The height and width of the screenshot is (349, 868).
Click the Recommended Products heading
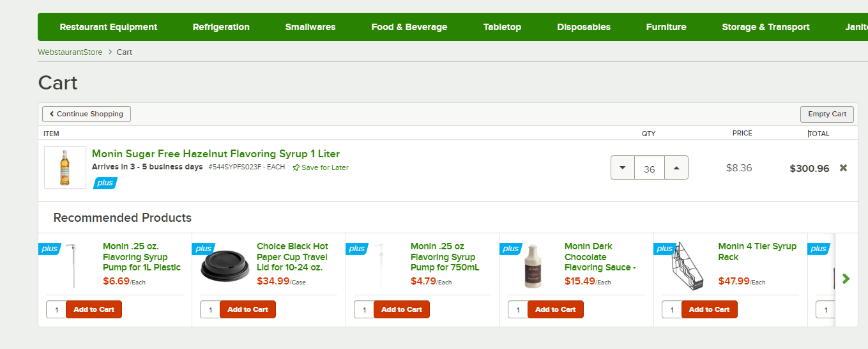tap(123, 218)
